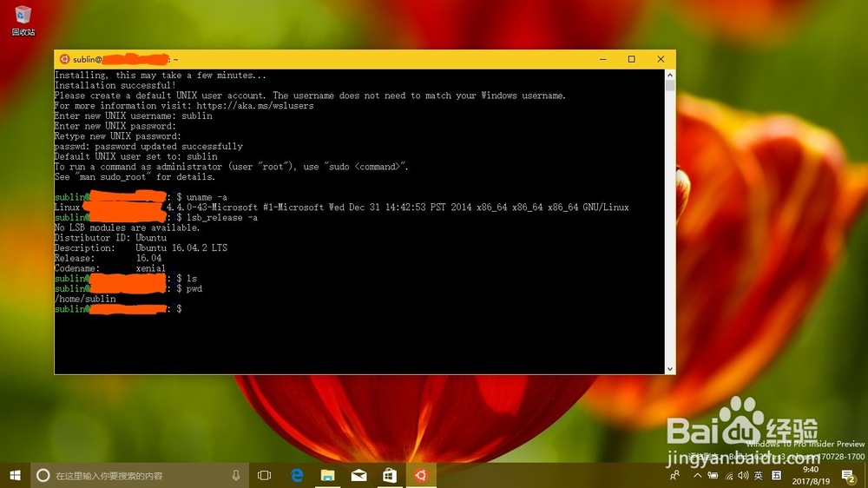Screen dimensions: 868x488
Task: Click the scroll down arrow in the terminal
Action: pyautogui.click(x=670, y=369)
